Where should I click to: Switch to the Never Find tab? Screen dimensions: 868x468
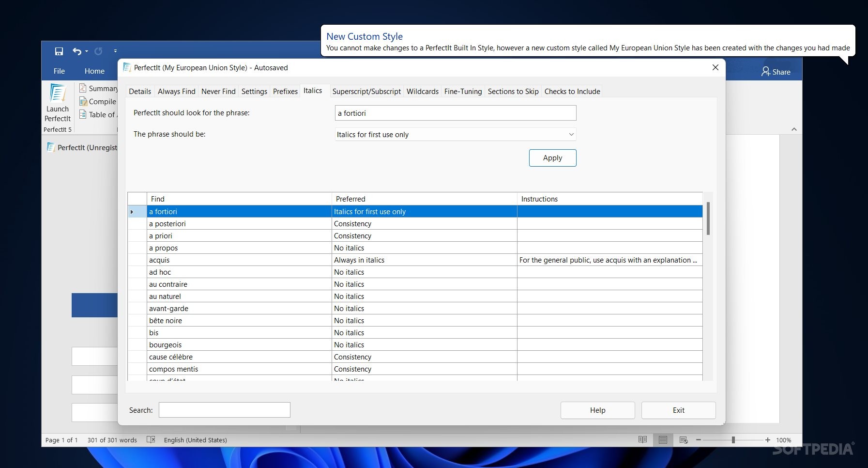[218, 91]
